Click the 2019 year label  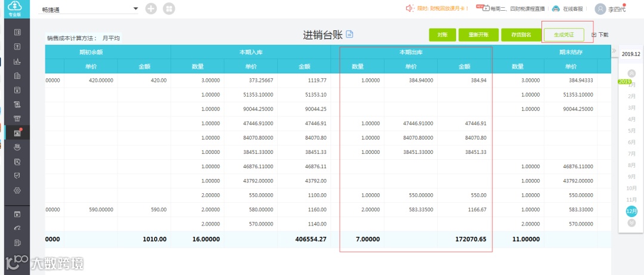tap(625, 82)
